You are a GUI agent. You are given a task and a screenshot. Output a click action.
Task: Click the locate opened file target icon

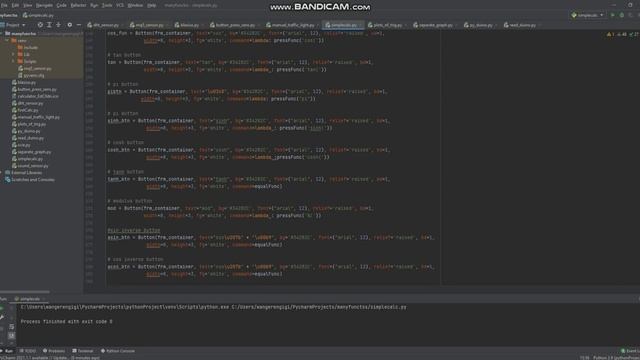pyautogui.click(x=40, y=25)
